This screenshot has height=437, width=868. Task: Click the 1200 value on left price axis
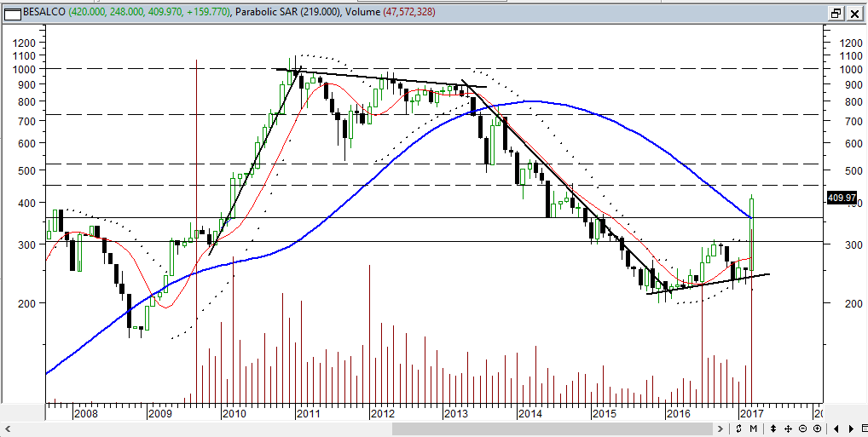pyautogui.click(x=24, y=43)
